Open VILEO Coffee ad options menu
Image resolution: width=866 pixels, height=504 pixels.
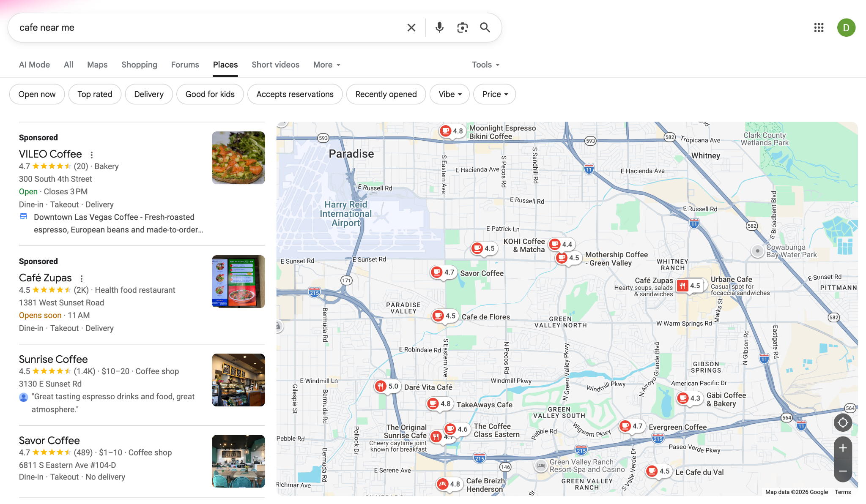click(91, 155)
